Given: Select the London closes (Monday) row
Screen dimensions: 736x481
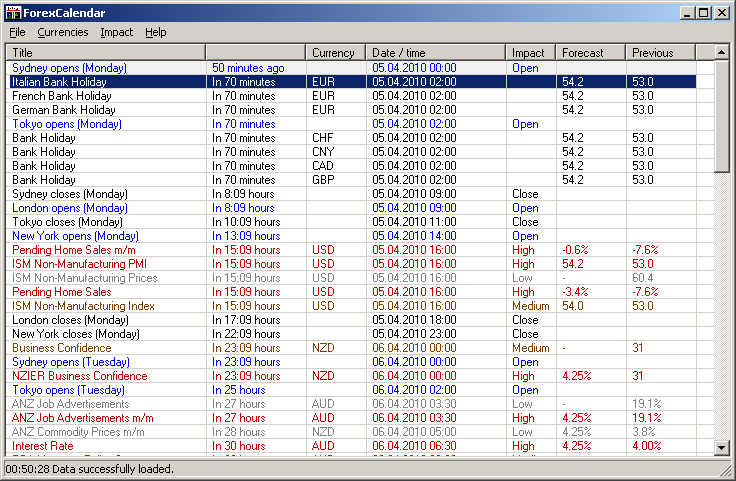Looking at the screenshot, I should (351, 320).
